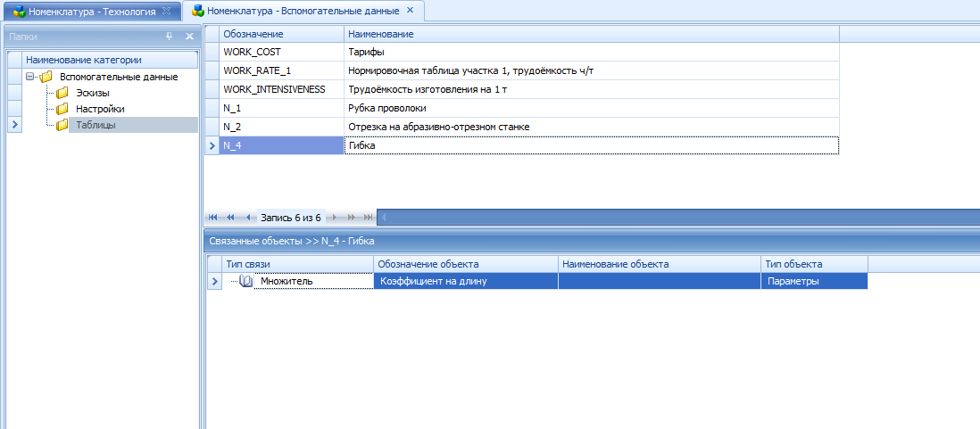
Task: Select Множитель link type cell
Action: point(313,282)
